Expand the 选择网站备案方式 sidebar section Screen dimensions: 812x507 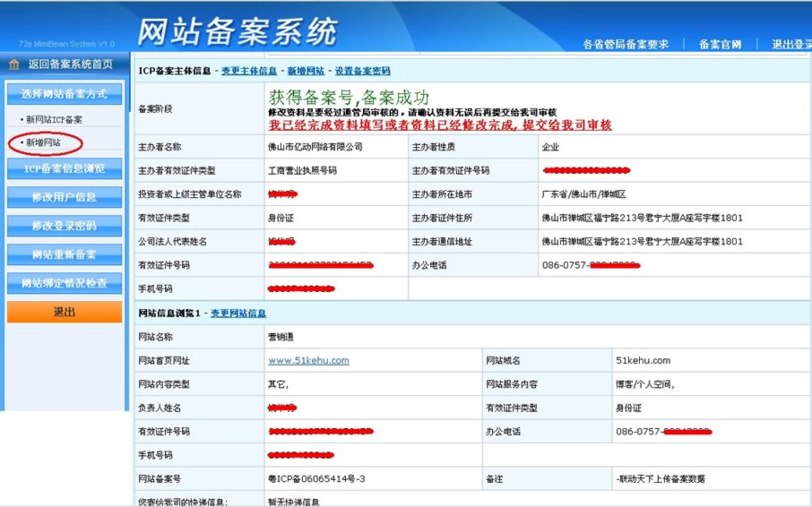[x=65, y=93]
